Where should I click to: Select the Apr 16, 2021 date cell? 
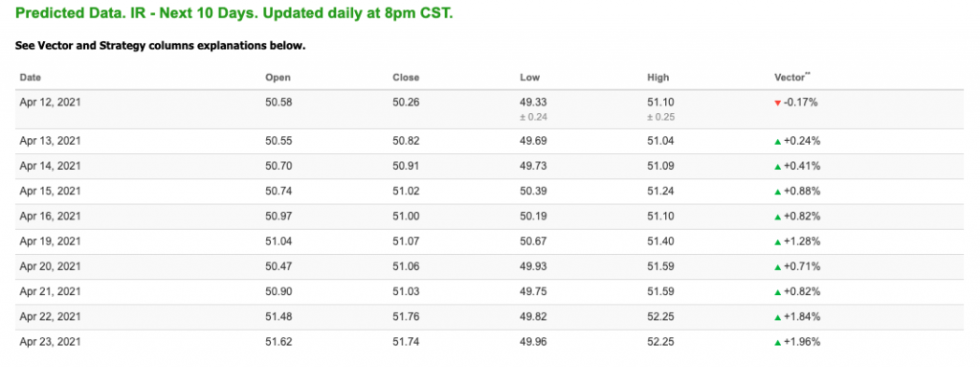click(x=50, y=216)
